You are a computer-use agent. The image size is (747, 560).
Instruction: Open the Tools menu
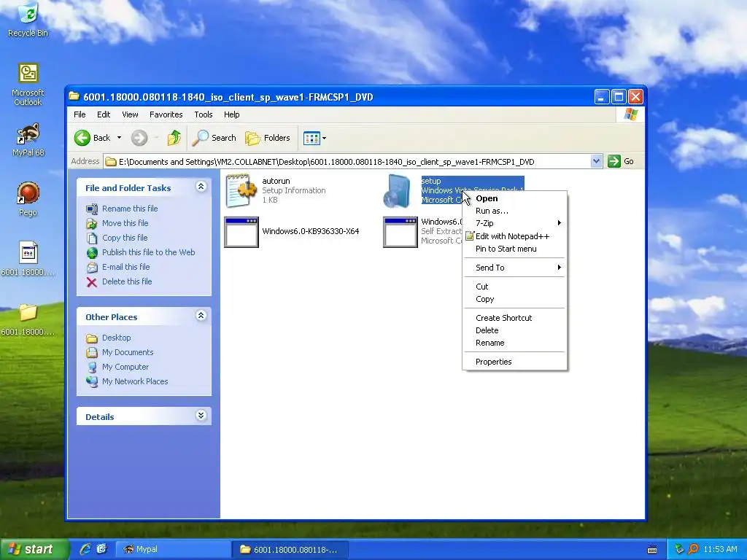click(203, 114)
